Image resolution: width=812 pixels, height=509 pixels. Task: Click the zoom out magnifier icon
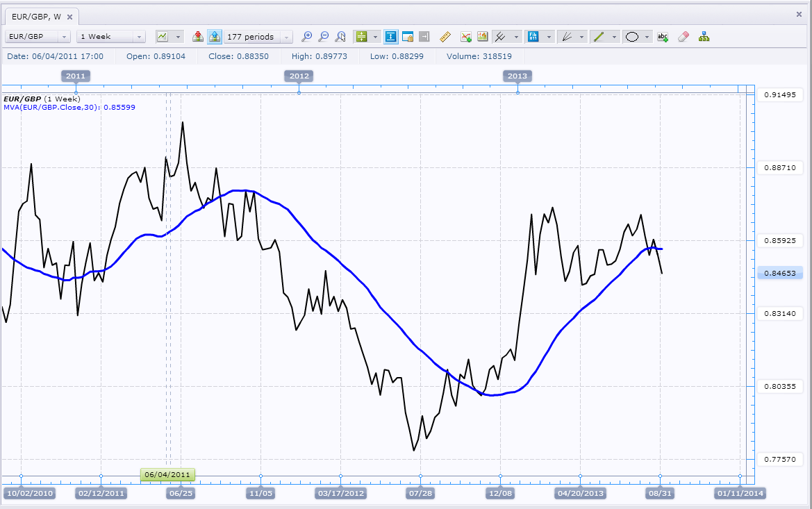(x=323, y=37)
